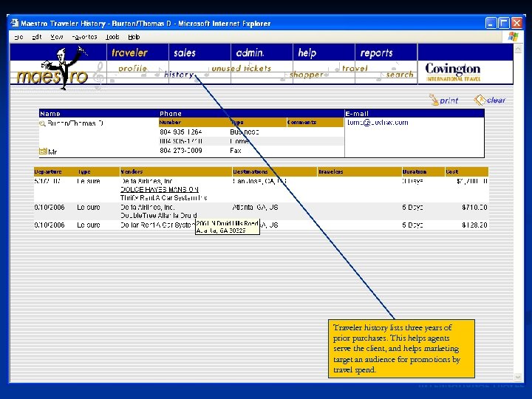Click the scroll up arrow
The image size is (532, 399).
point(518,50)
